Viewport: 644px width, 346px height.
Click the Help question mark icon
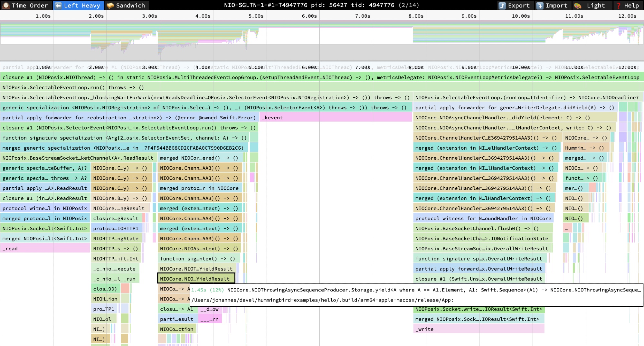[619, 5]
